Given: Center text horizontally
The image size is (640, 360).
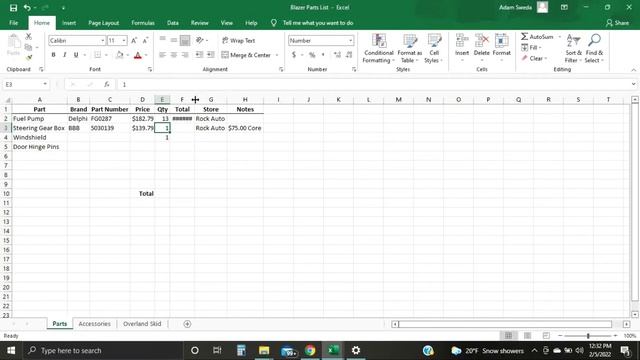Looking at the screenshot, I should click(x=174, y=55).
